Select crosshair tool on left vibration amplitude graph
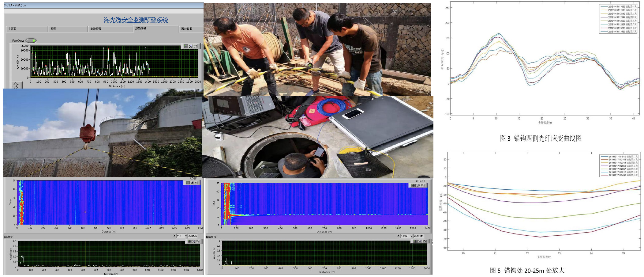Screen dimensions: 644x277 (x=189, y=242)
